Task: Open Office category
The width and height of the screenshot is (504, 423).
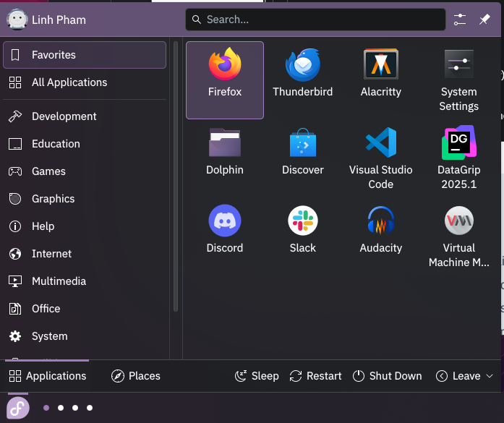Action: [85, 309]
